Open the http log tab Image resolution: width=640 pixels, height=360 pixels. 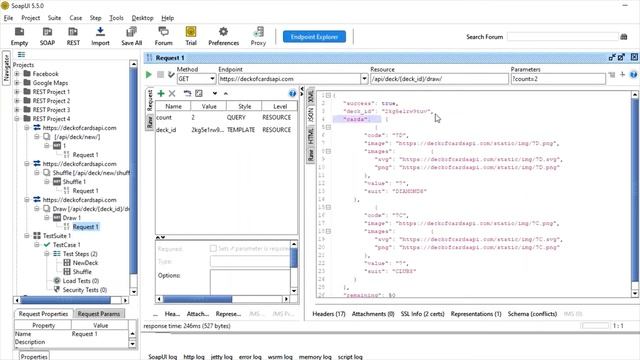coord(194,357)
